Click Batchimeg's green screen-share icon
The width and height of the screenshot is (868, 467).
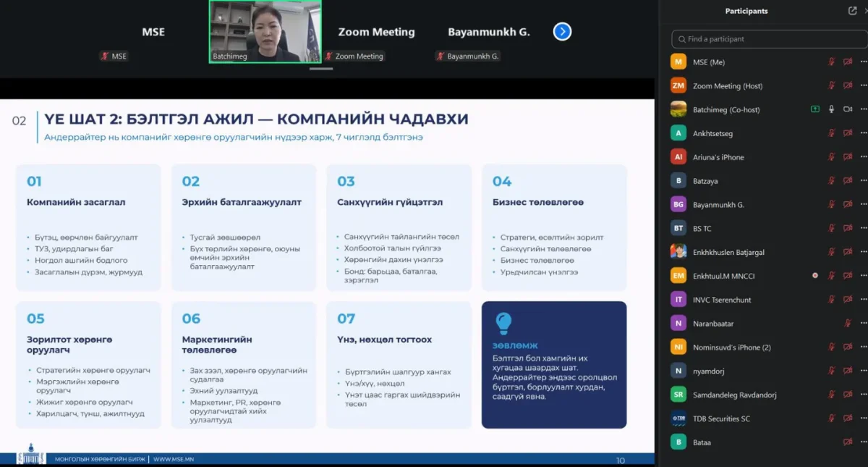(815, 109)
